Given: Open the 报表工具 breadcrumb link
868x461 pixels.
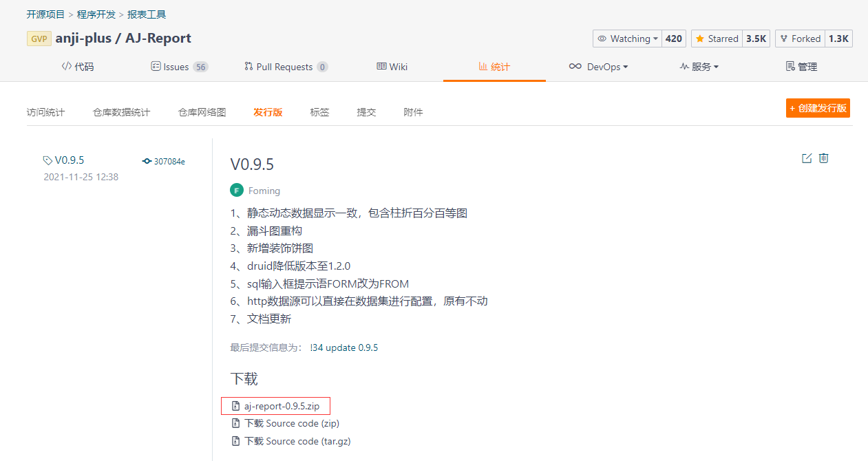Looking at the screenshot, I should tap(147, 14).
